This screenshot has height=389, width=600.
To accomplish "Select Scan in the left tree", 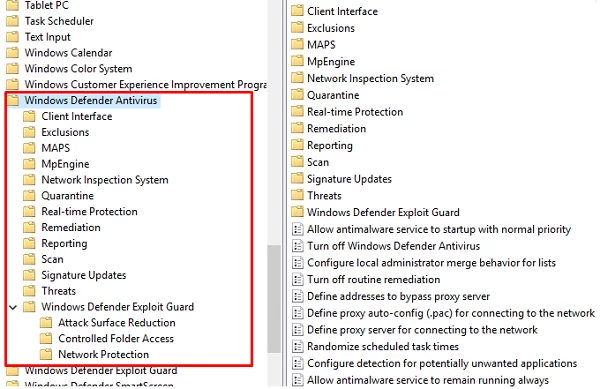I will pos(52,259).
